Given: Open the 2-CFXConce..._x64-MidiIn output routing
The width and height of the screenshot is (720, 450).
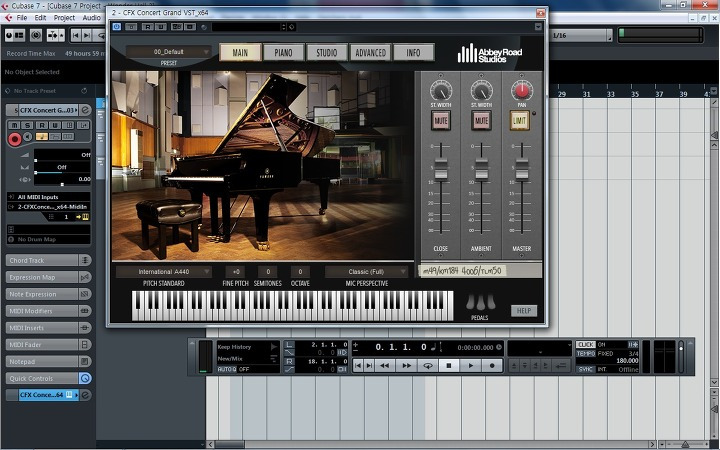Looking at the screenshot, I should click(x=48, y=207).
